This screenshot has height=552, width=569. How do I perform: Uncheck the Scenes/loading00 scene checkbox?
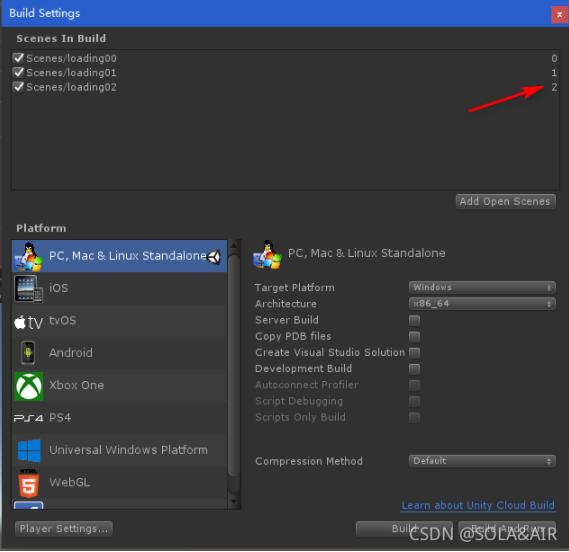[x=18, y=58]
